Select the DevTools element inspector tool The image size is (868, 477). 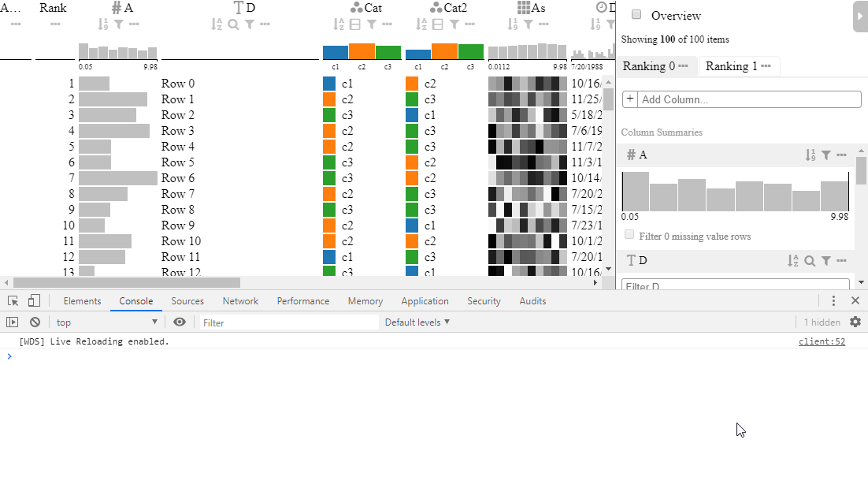coord(12,301)
